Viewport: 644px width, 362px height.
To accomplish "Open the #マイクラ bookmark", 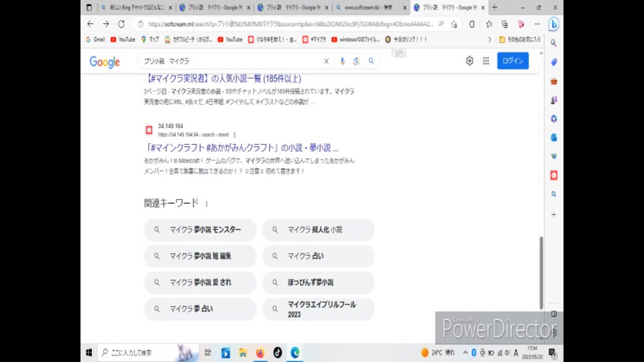I will click(314, 40).
